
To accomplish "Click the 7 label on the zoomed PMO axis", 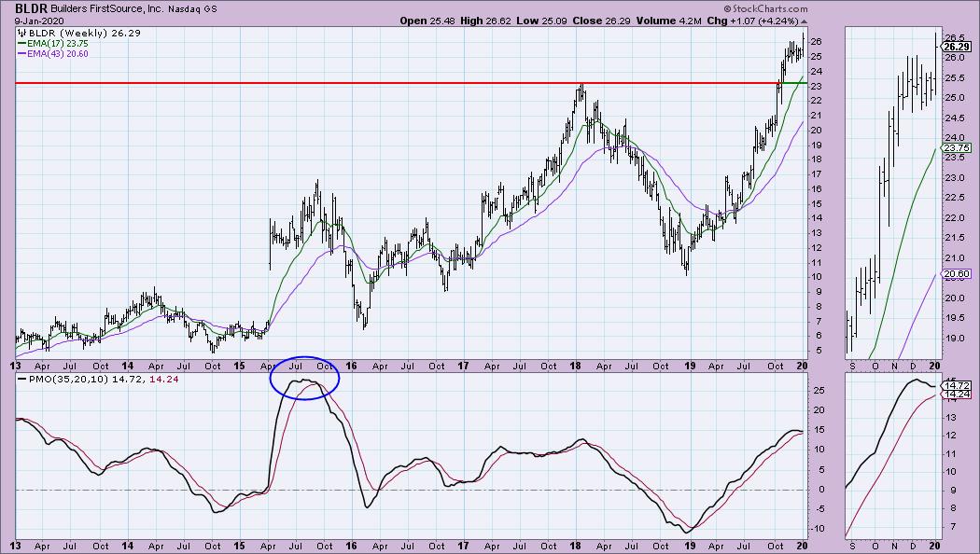I will pyautogui.click(x=953, y=527).
